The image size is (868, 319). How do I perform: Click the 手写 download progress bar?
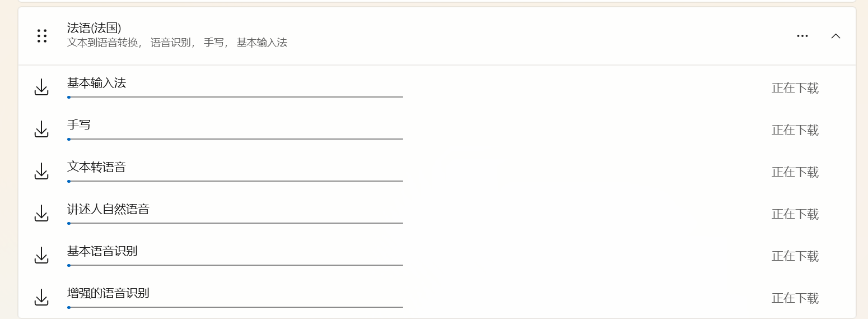235,139
